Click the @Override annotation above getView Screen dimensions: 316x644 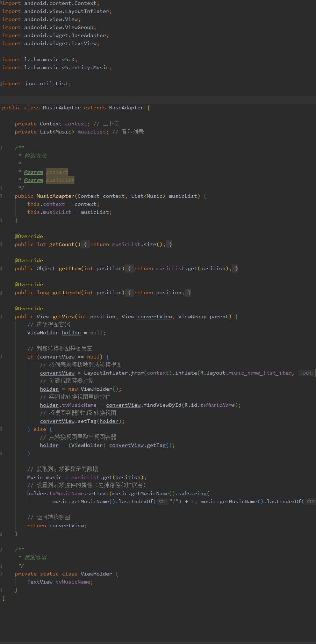pyautogui.click(x=29, y=309)
